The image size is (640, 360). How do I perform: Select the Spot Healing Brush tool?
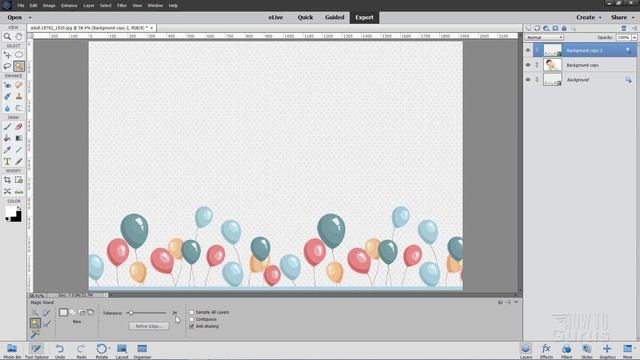click(x=19, y=85)
